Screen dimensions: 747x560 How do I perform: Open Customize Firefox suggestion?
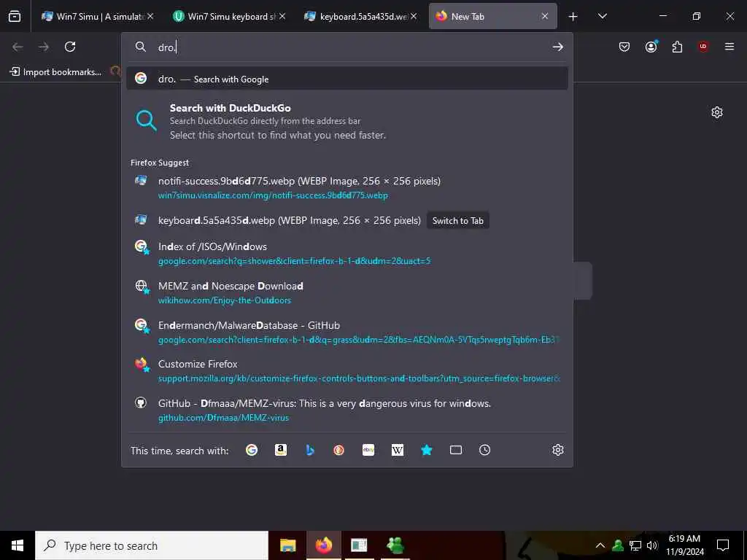click(x=347, y=371)
